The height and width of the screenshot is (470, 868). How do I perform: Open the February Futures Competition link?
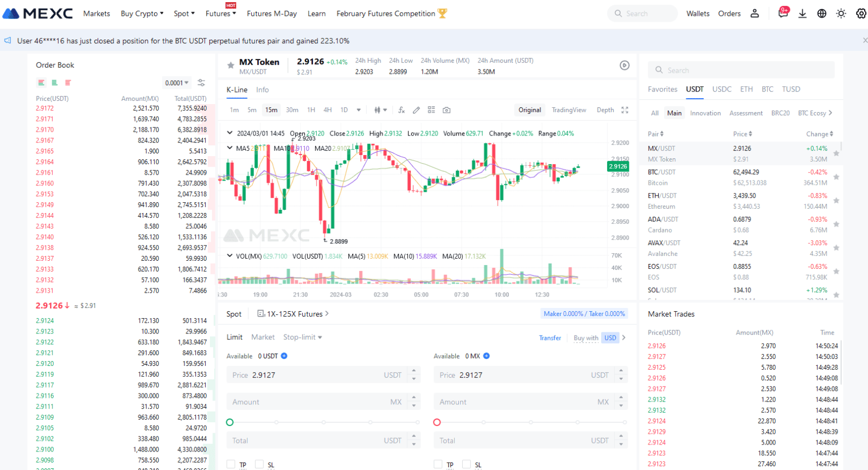392,14
